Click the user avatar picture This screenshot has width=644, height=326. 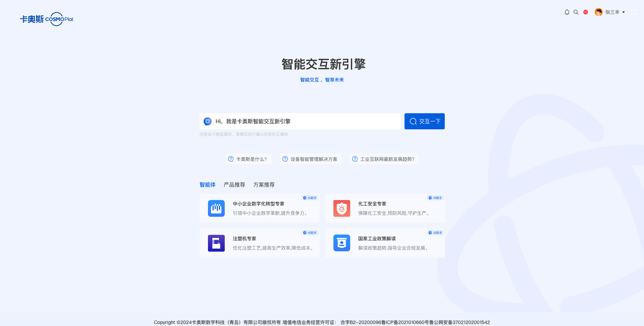pos(599,12)
